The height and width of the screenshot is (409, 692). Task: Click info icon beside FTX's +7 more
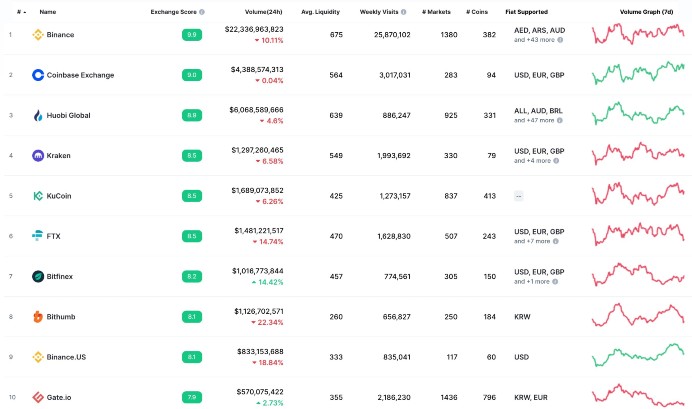556,241
